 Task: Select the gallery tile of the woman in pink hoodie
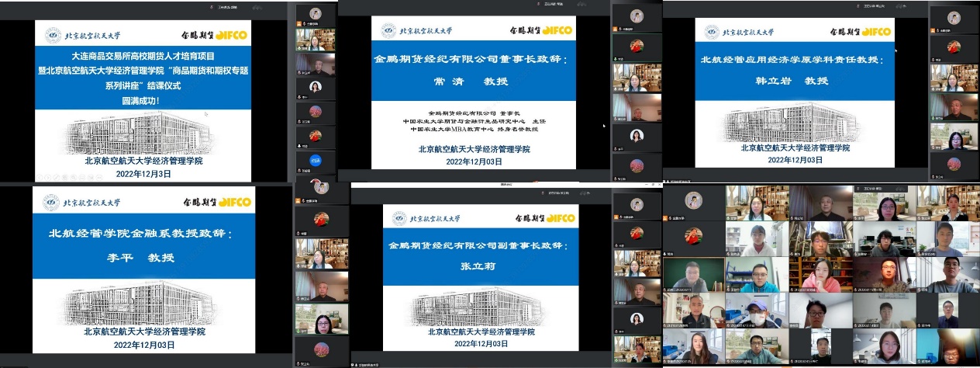(820, 275)
